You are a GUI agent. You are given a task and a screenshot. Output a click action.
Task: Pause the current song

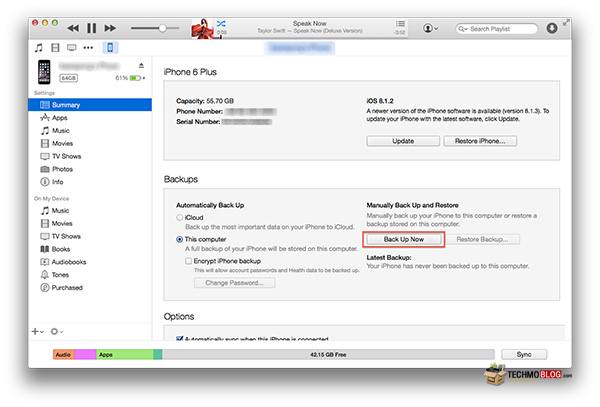point(91,28)
